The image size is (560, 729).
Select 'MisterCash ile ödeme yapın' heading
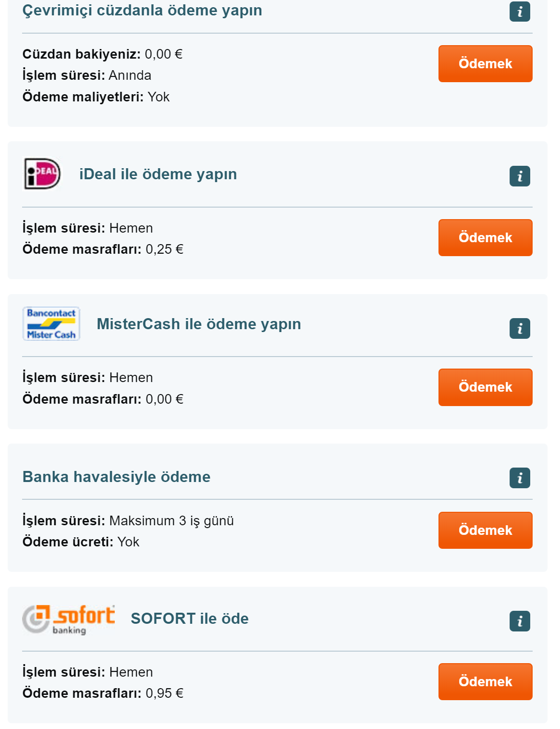199,324
